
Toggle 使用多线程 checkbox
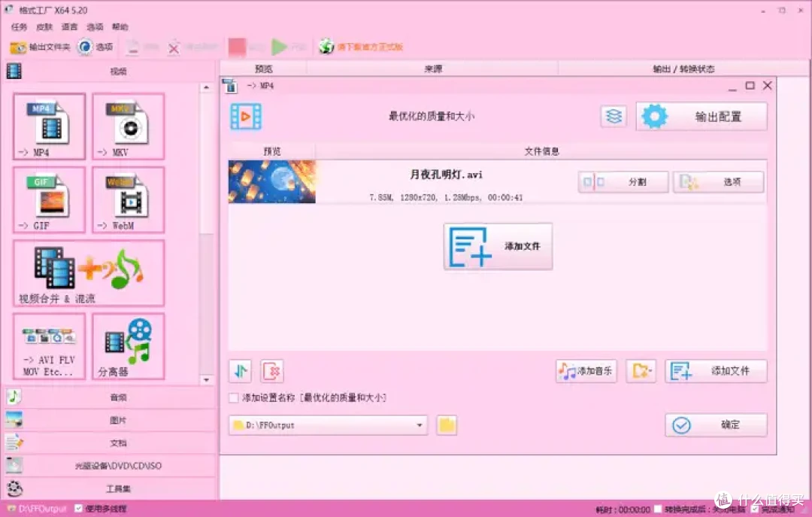click(x=79, y=509)
